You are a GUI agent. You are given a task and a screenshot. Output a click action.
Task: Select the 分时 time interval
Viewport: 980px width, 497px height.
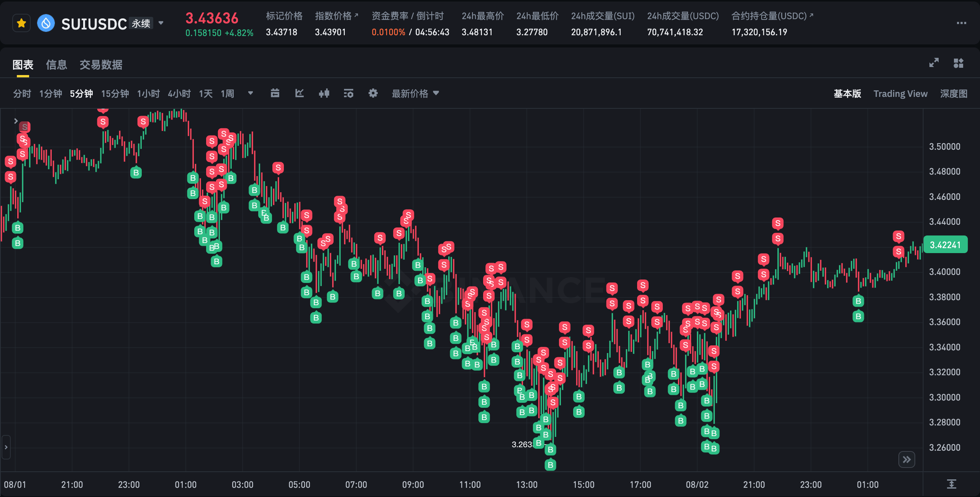22,93
